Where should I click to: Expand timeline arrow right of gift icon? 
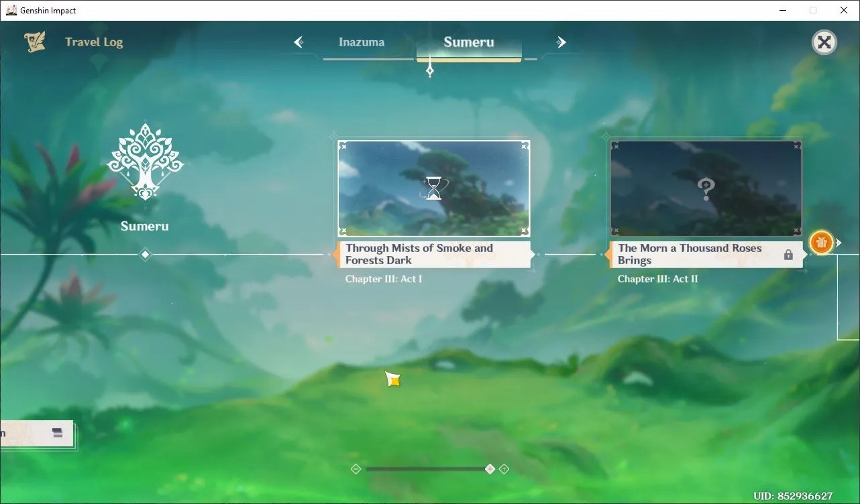839,243
